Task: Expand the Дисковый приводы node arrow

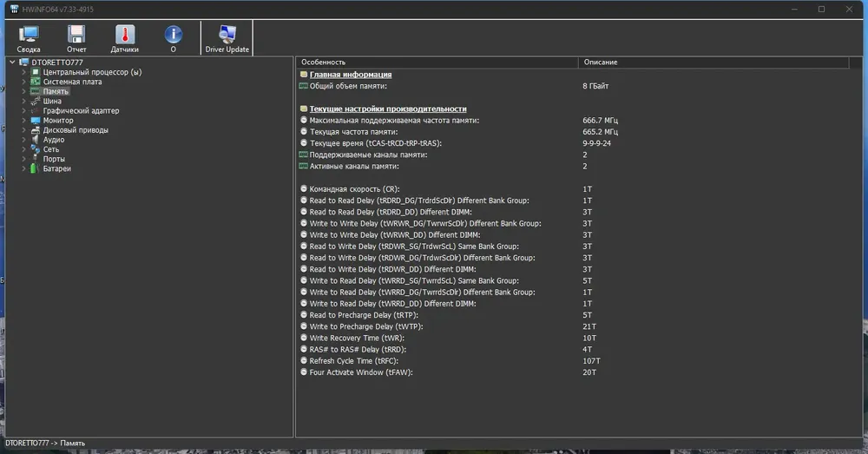Action: point(23,130)
